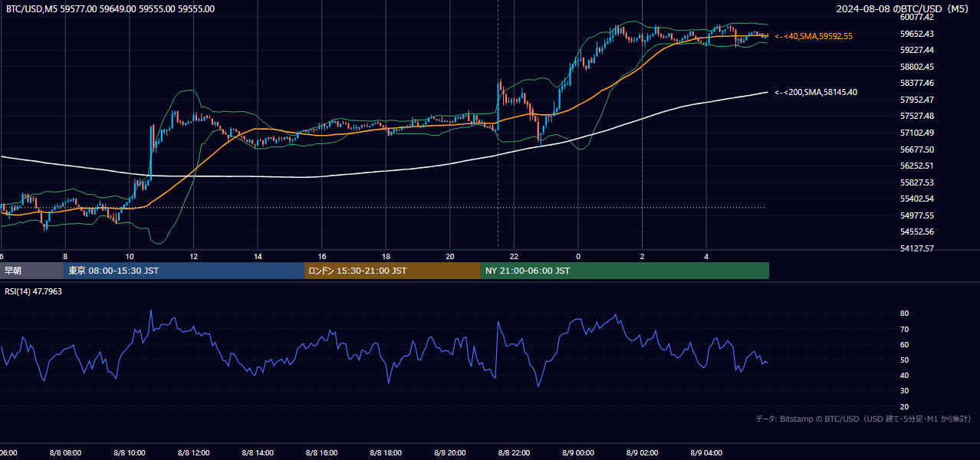Click hour tick 0 under price chart

point(578,257)
